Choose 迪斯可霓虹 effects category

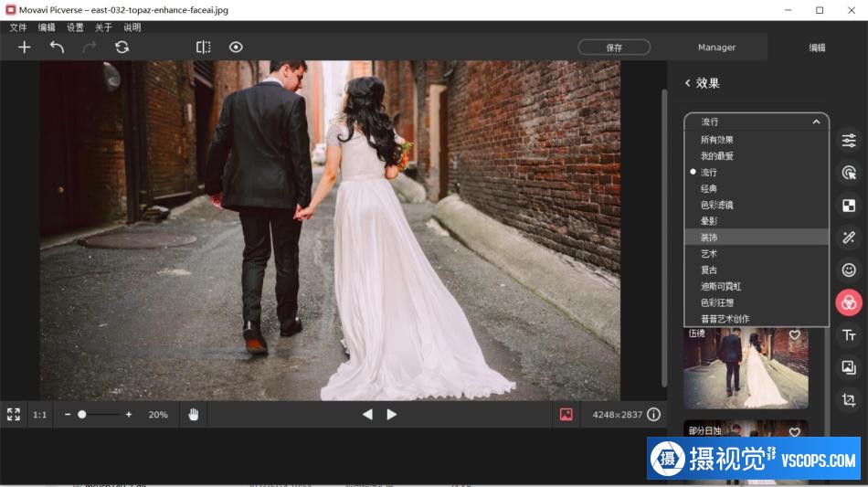click(757, 286)
